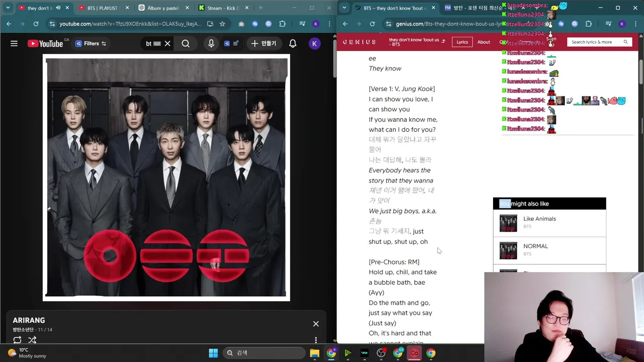Click the BTS album cover image in YouTube
Image resolution: width=644 pixels, height=362 pixels.
(x=167, y=177)
